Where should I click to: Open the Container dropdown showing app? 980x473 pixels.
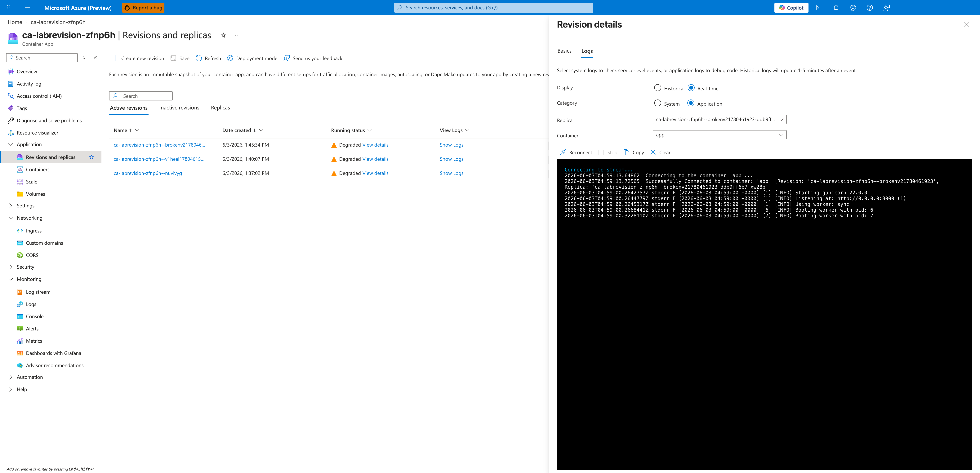click(x=719, y=135)
